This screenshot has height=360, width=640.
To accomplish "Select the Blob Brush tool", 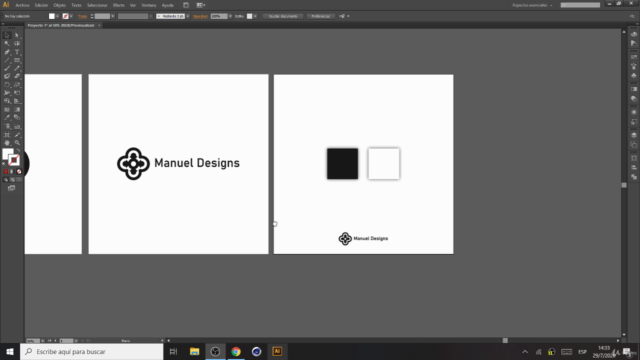I will click(x=7, y=76).
